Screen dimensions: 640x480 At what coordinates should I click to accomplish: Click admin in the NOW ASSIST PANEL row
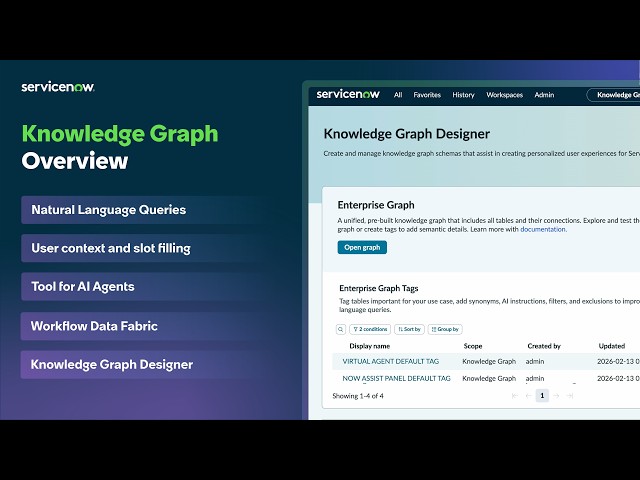click(535, 378)
